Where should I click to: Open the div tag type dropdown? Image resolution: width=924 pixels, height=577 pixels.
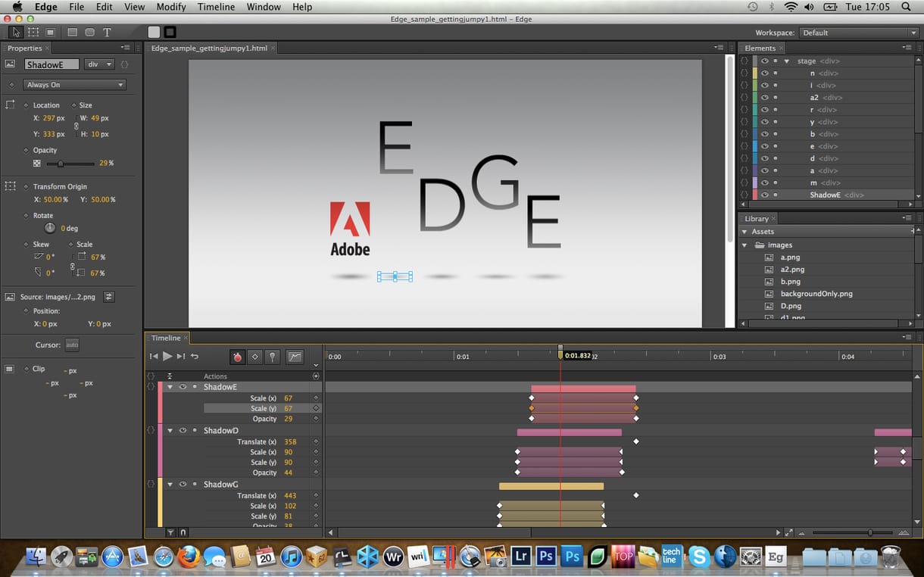99,64
